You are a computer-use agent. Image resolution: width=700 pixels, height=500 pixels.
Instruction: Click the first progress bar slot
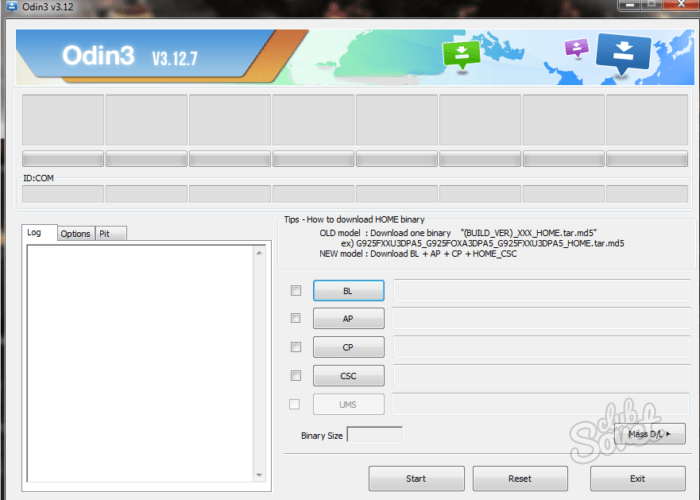click(63, 158)
